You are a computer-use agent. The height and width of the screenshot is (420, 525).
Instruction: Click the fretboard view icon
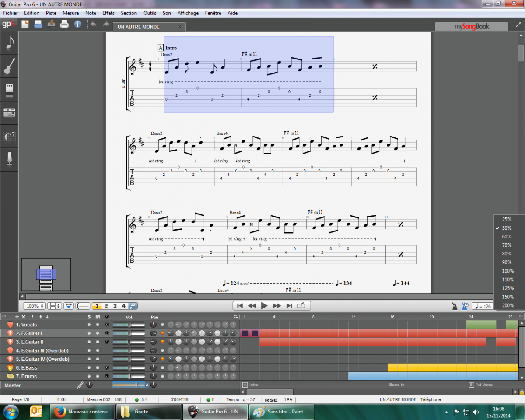tap(83, 306)
